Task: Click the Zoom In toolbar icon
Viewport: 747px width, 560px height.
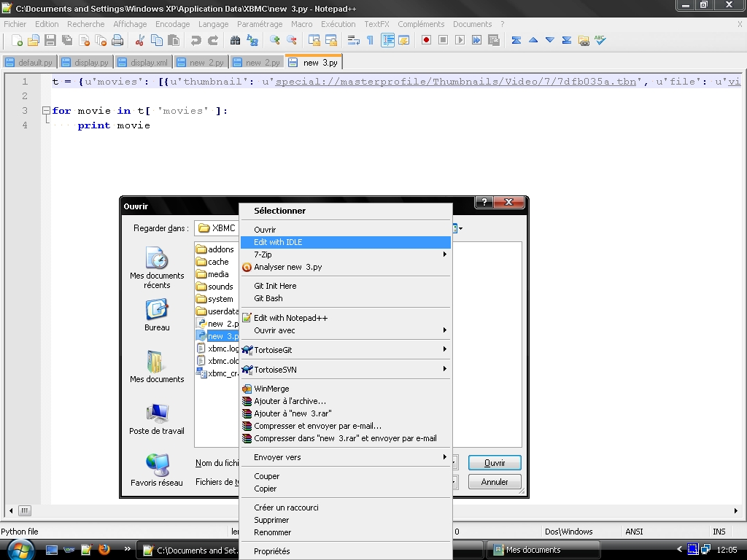Action: tap(274, 41)
